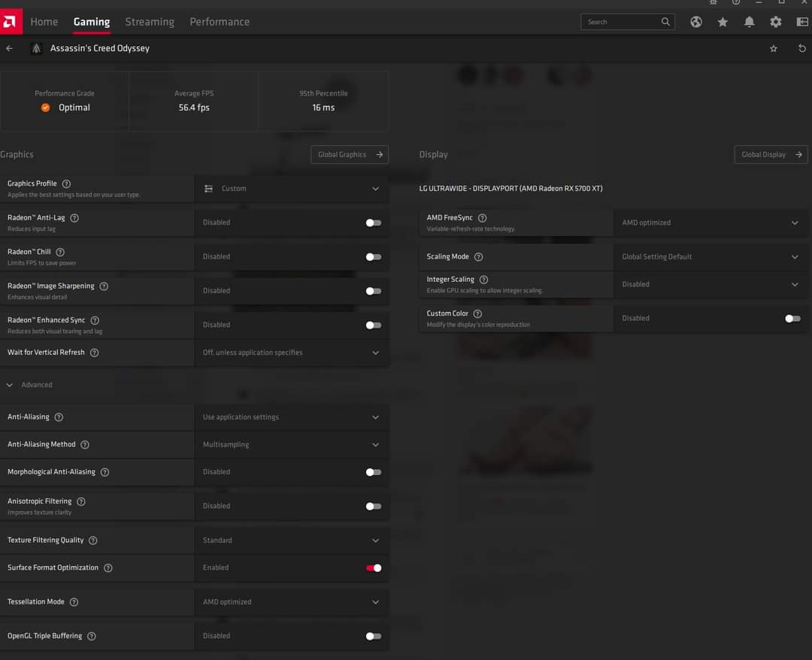Enable Radeon Chill toggle
This screenshot has width=812, height=660.
(374, 257)
